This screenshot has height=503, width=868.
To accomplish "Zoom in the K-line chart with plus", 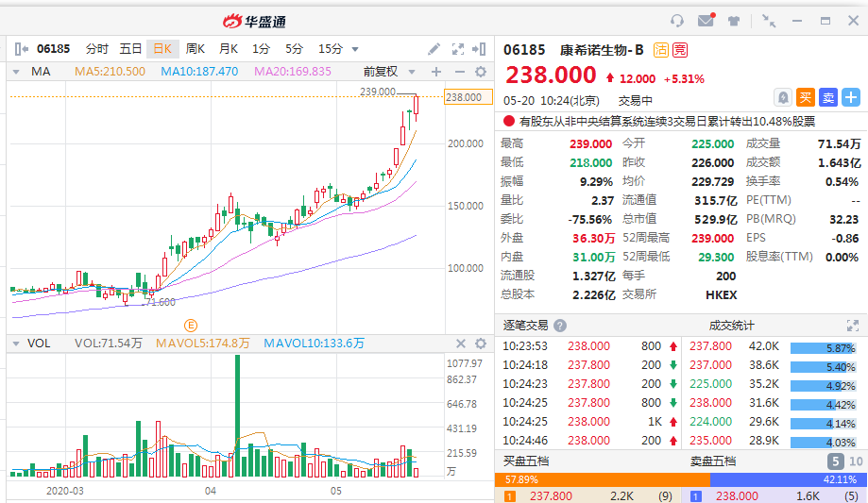I will point(436,72).
